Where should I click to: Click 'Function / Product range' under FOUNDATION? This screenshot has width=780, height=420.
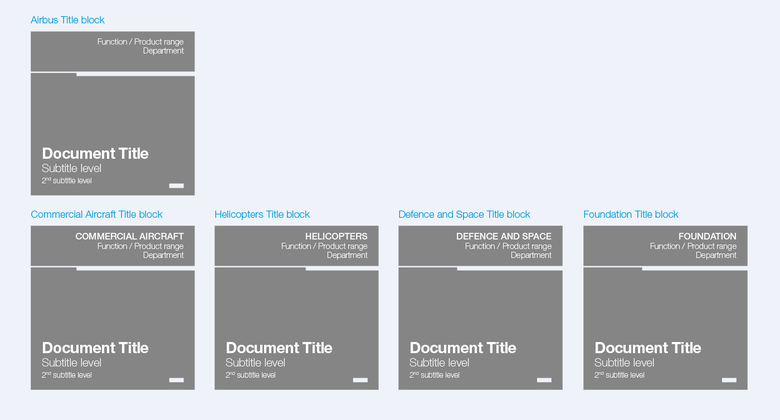click(693, 246)
